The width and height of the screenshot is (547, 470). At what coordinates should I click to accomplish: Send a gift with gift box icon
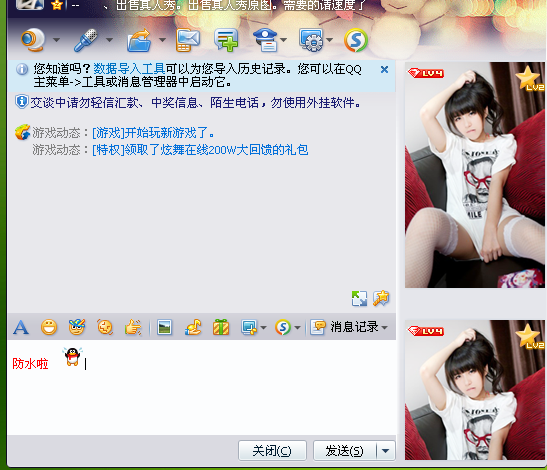221,328
